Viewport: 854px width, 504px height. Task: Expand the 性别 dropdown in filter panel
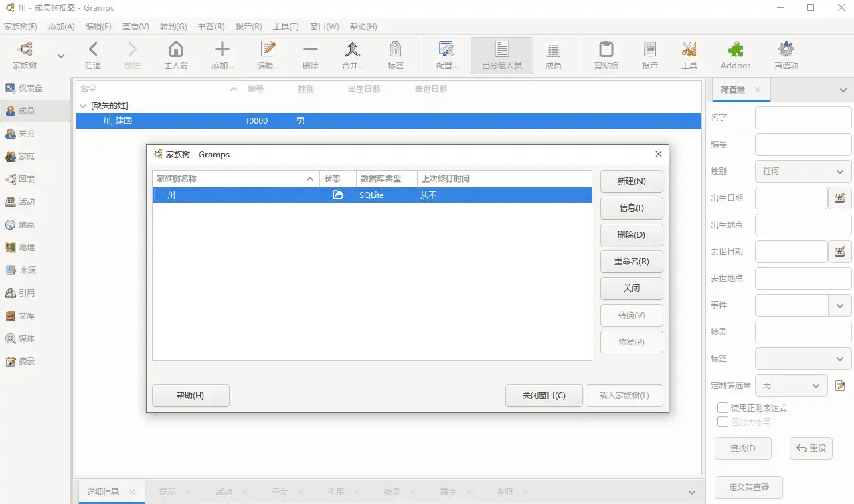pos(803,171)
